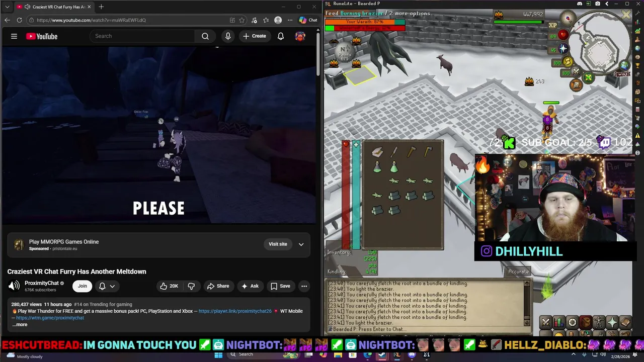The image size is (644, 362).
Task: Open the Quest List tab
Action: point(572,322)
